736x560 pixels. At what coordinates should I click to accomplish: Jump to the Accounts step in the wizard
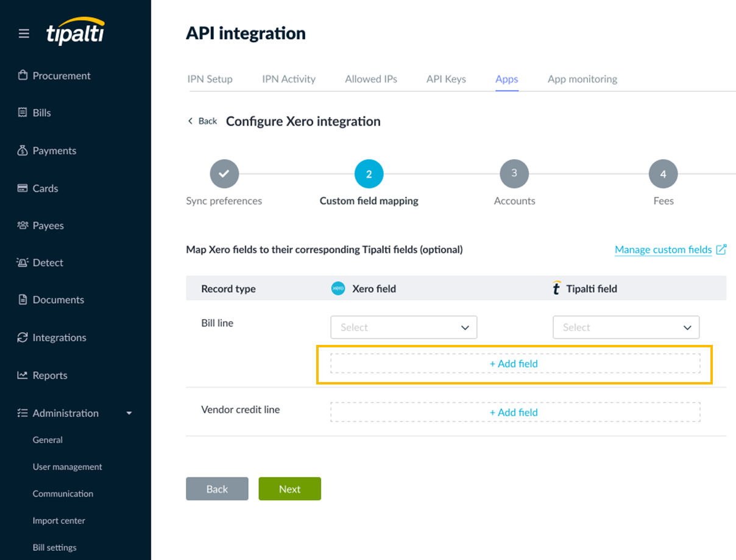pyautogui.click(x=514, y=174)
